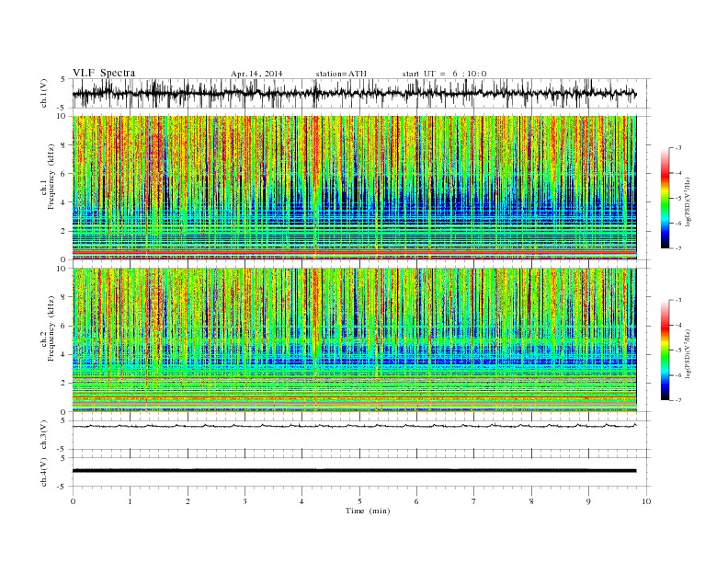The height and width of the screenshot is (563, 728).
Task: Select the "Apr. 14, 2014" date text
Action: coord(256,74)
